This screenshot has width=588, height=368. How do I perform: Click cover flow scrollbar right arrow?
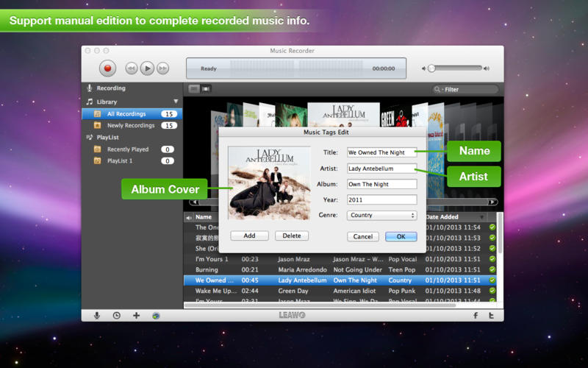[x=492, y=202]
